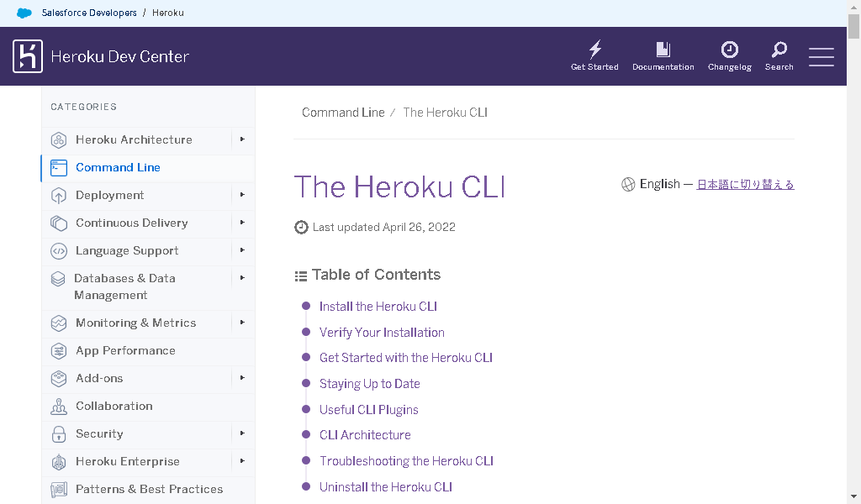Jump to Install the Heroku CLI
The image size is (861, 504).
378,307
